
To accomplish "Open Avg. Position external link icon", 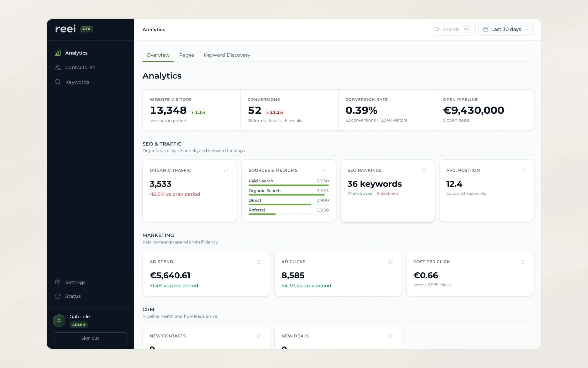I will (x=523, y=170).
